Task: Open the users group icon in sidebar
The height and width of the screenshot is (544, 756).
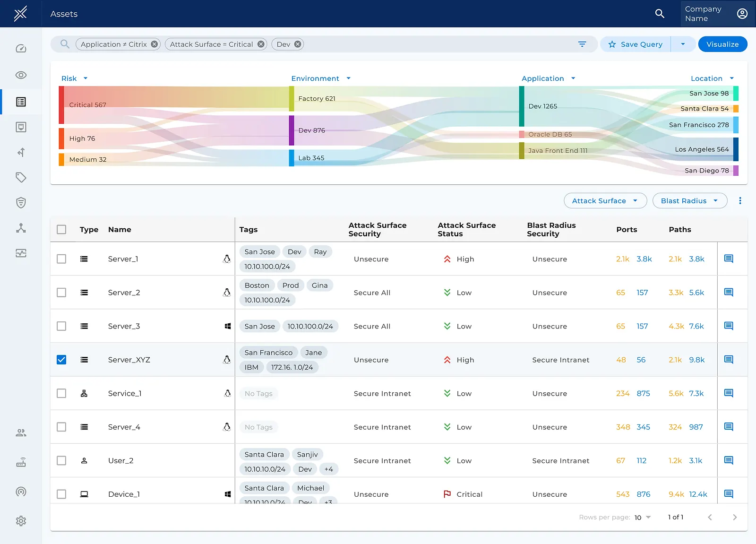Action: point(21,432)
